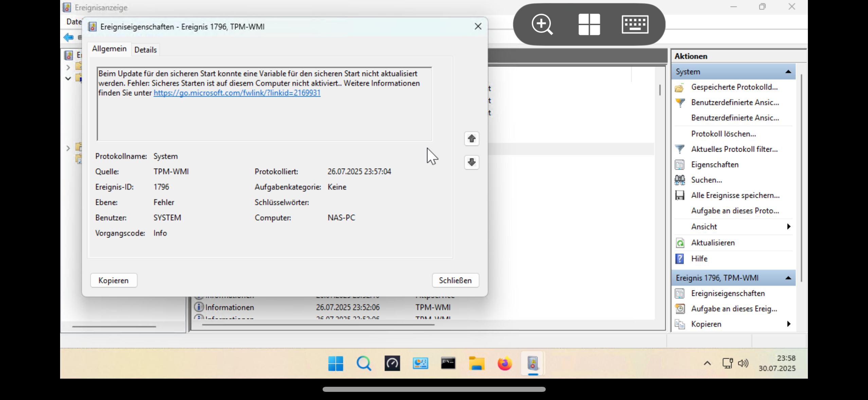Collapse the Ereignis 1796 actions section
This screenshot has width=868, height=400.
coord(788,278)
